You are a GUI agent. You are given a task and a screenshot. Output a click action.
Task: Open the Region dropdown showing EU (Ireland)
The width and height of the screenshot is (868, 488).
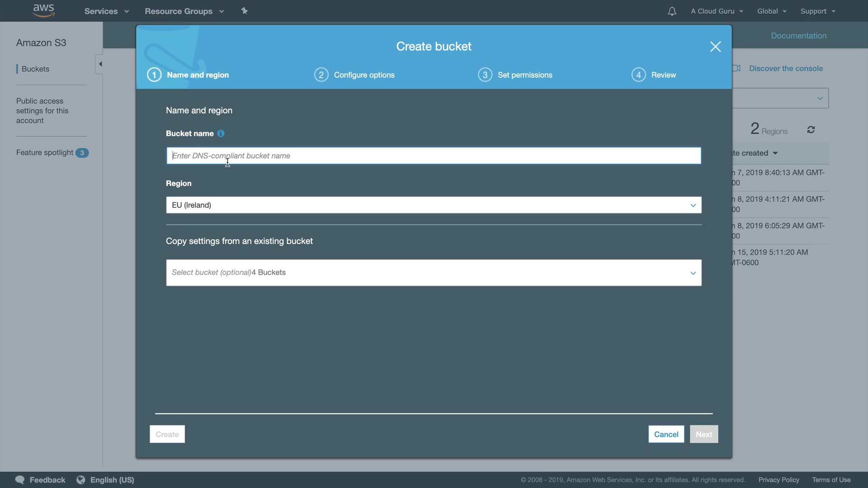[433, 205]
